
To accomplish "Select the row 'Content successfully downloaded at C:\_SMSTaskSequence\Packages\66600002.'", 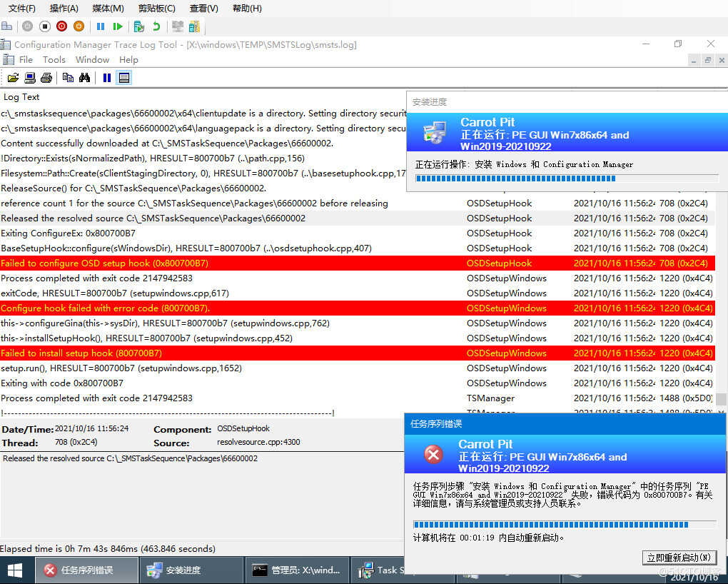I will 203,143.
